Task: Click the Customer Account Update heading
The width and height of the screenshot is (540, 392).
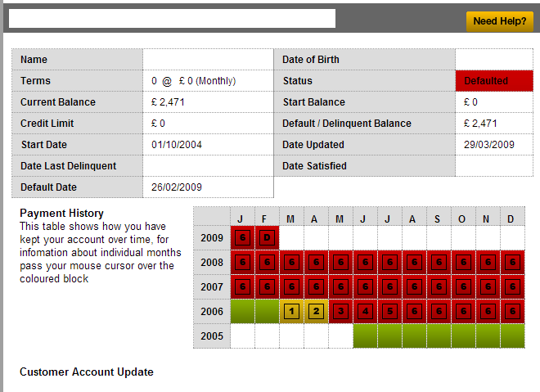Action: coord(87,372)
